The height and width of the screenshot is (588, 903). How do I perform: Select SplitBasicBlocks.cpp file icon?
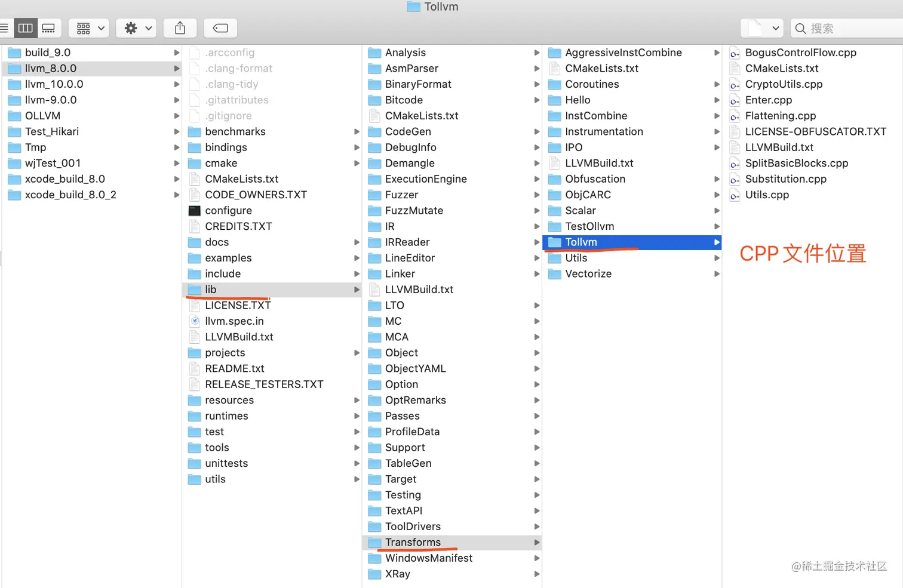point(735,163)
